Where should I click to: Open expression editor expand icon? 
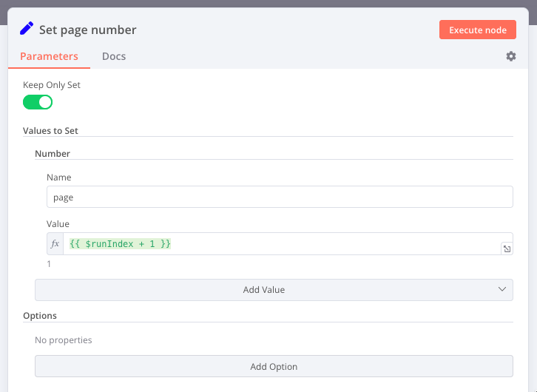507,249
